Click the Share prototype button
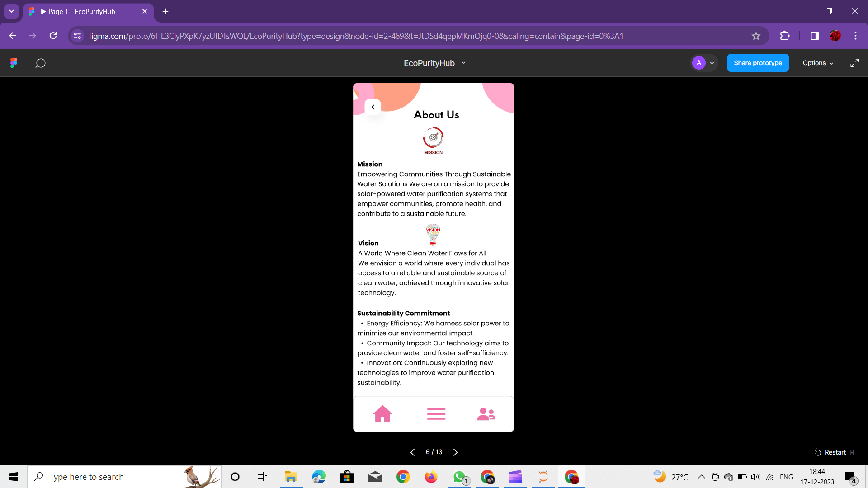The width and height of the screenshot is (868, 488). point(758,63)
